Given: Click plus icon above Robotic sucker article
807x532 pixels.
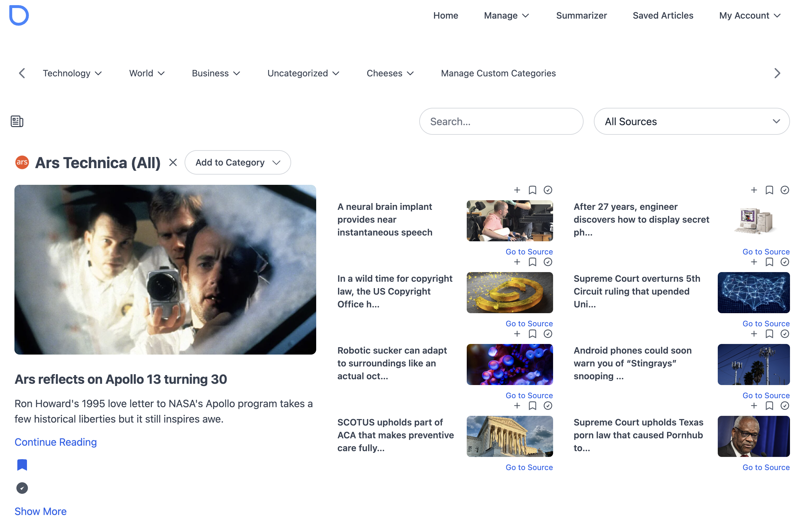Looking at the screenshot, I should (x=517, y=334).
